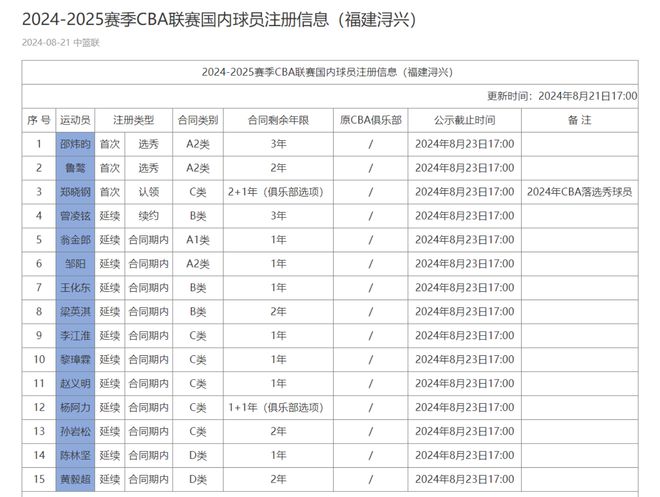Click player 梁英淇 name cell

point(75,312)
